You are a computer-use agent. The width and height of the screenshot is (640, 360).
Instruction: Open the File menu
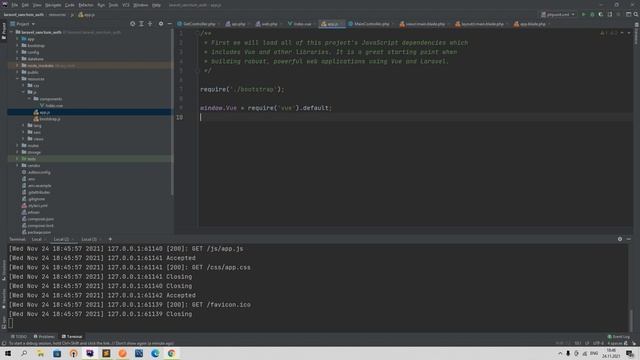[15, 5]
